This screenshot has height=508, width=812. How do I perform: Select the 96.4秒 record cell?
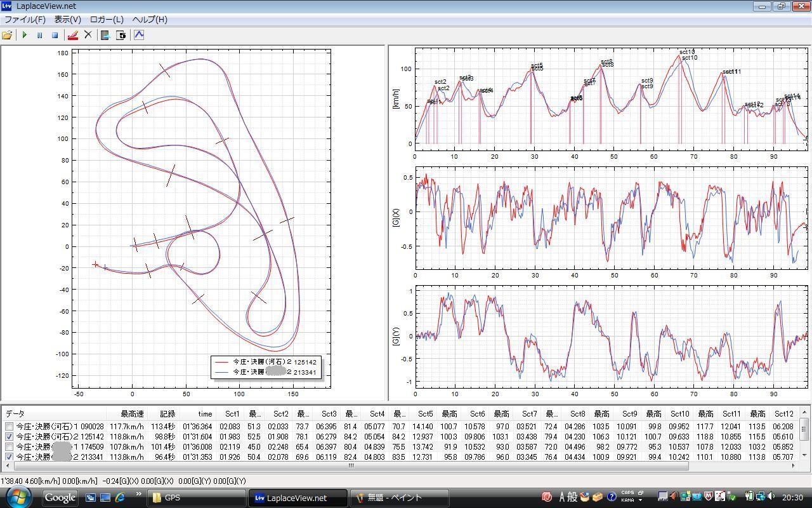coord(164,457)
